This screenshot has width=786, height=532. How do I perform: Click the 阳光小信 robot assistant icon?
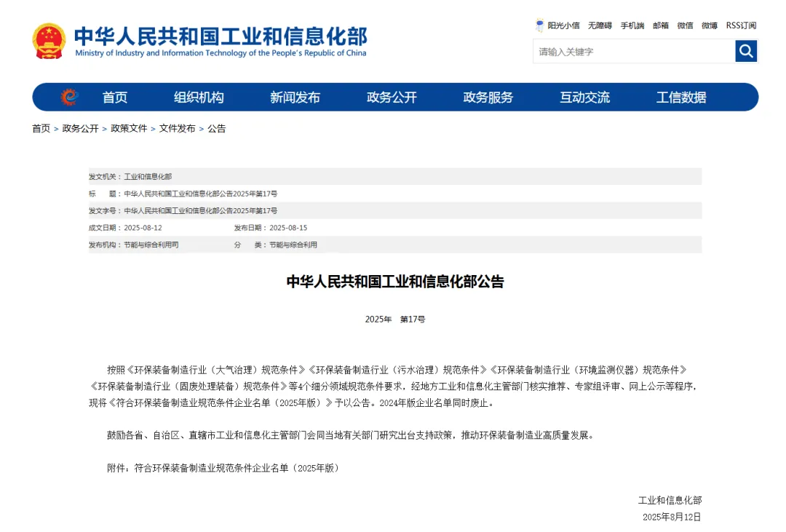(x=539, y=25)
